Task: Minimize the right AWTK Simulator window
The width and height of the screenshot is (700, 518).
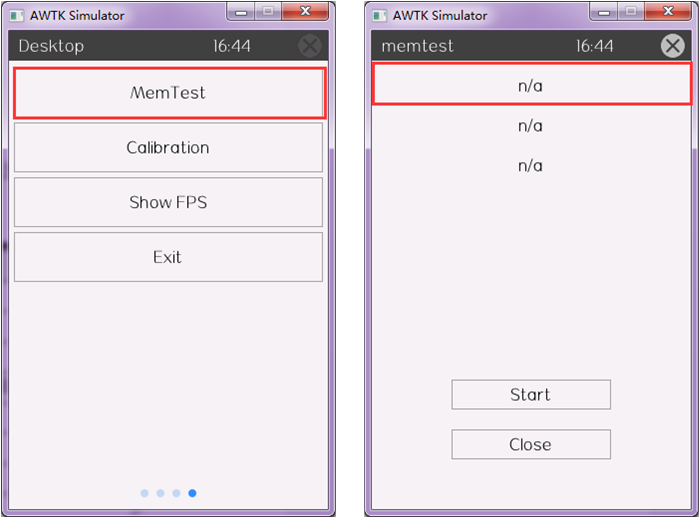Action: (x=604, y=12)
